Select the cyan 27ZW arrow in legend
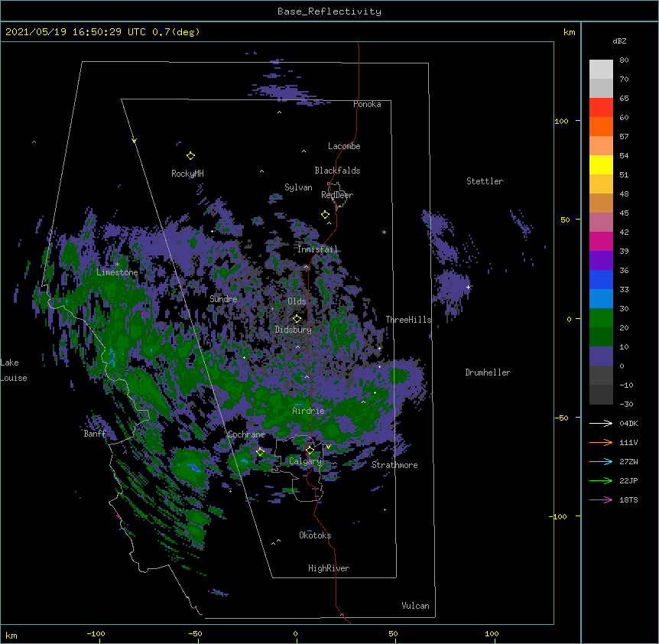Image resolution: width=659 pixels, height=644 pixels. pyautogui.click(x=601, y=461)
